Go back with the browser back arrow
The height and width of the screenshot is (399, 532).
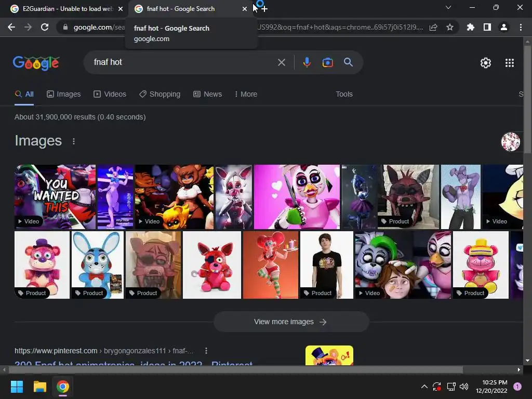click(x=11, y=27)
